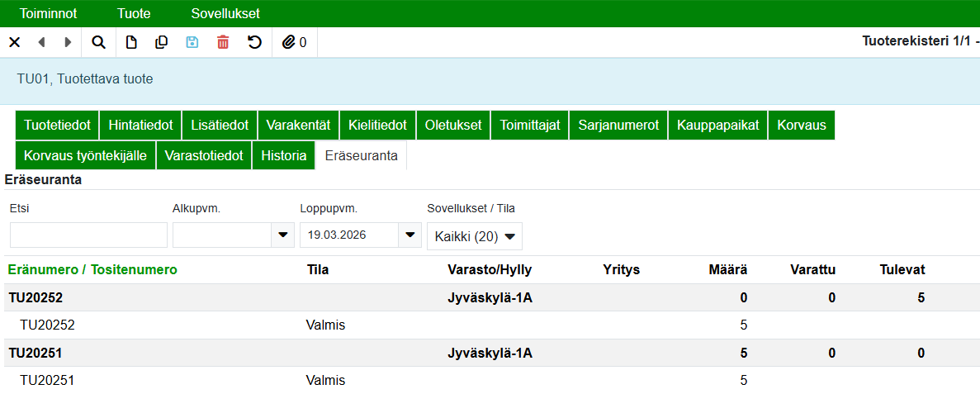Viewport: 980px width, 394px height.
Task: Click into the Etsi search field
Action: 88,235
